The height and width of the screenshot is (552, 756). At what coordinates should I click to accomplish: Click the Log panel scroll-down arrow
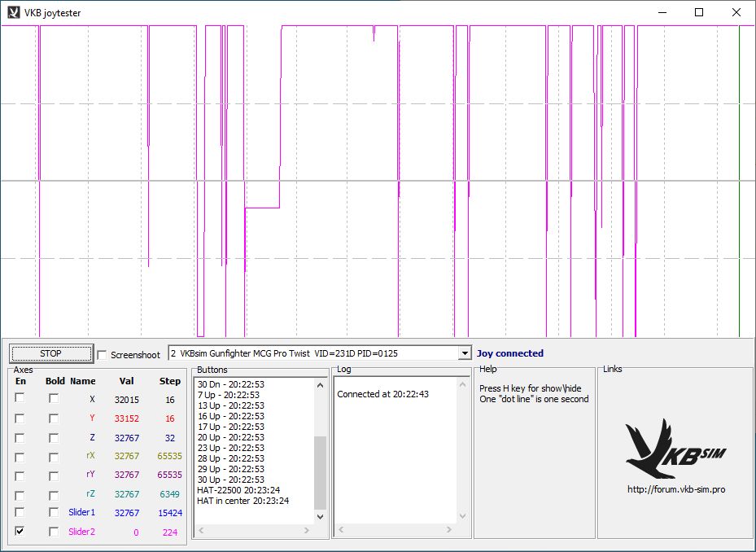(462, 516)
